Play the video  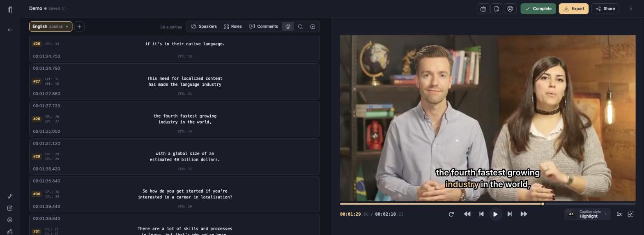coord(495,214)
